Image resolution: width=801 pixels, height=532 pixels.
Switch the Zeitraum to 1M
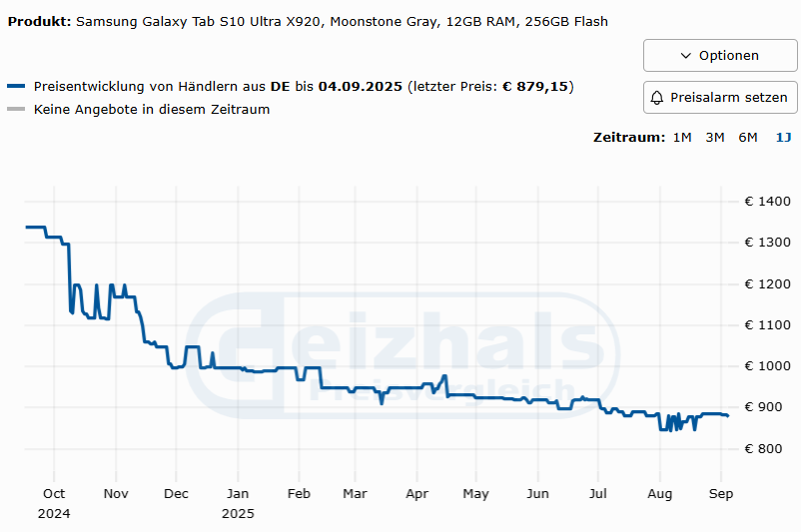coord(682,137)
